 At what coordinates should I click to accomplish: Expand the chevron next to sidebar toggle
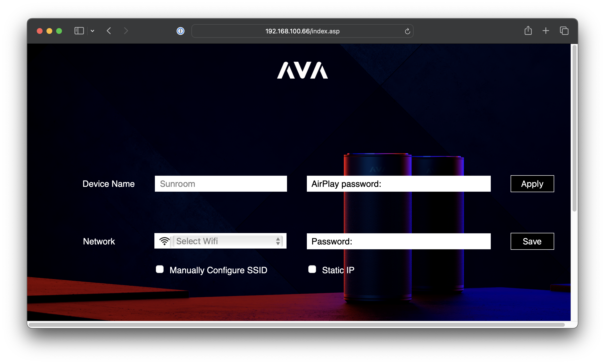(x=92, y=31)
